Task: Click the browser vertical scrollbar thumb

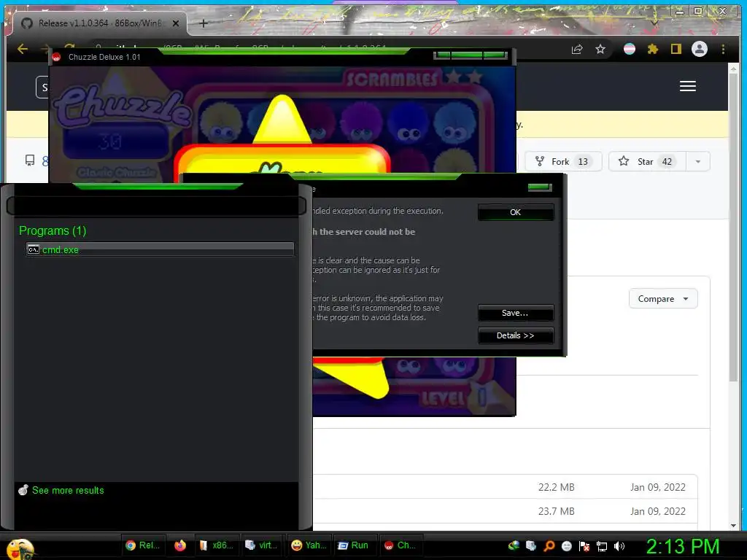Action: click(733, 228)
